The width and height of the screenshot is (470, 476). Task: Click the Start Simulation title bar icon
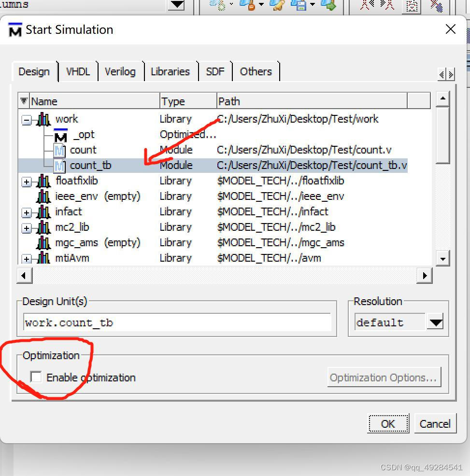pos(15,30)
